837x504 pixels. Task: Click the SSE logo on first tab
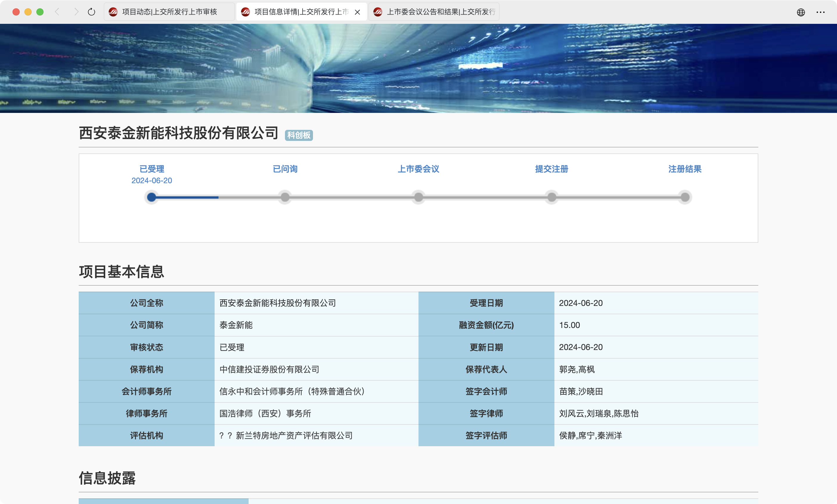tap(113, 12)
